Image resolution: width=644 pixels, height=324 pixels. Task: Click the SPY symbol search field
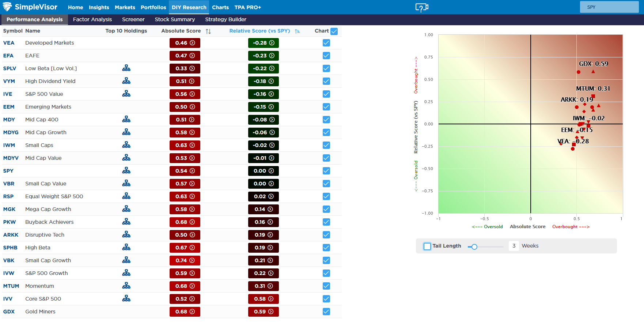tap(609, 7)
